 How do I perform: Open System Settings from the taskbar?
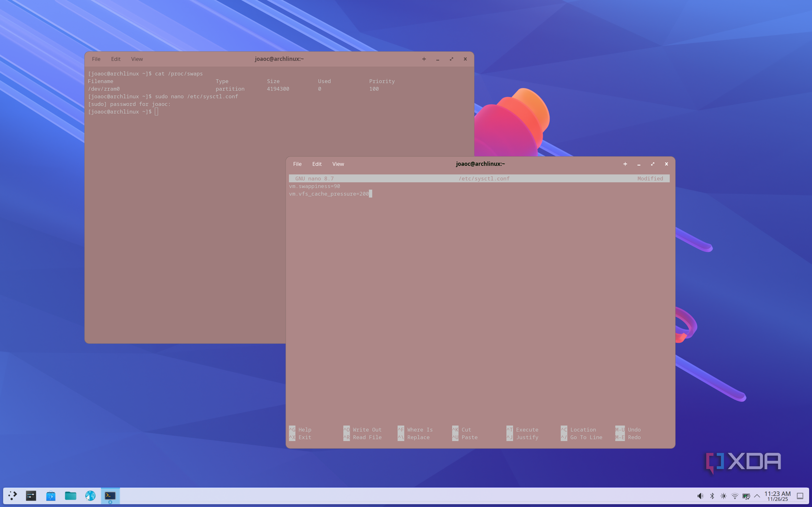click(31, 496)
